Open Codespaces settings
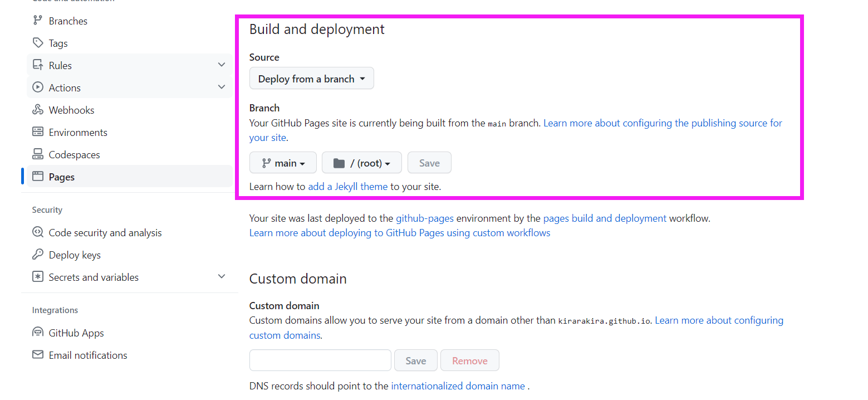This screenshot has height=400, width=868. (74, 154)
